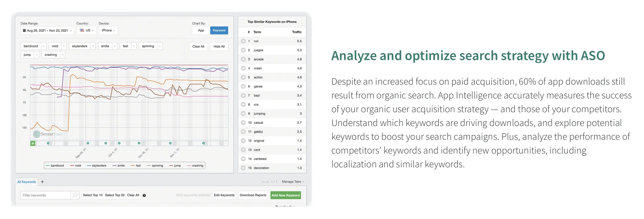This screenshot has width=644, height=219.
Task: Add the 'arcade' keyword using plus icon
Action: click(243, 59)
